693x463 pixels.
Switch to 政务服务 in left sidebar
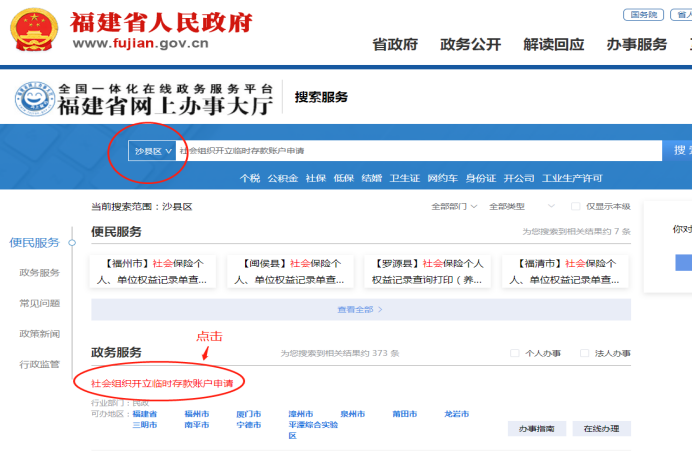click(x=39, y=272)
